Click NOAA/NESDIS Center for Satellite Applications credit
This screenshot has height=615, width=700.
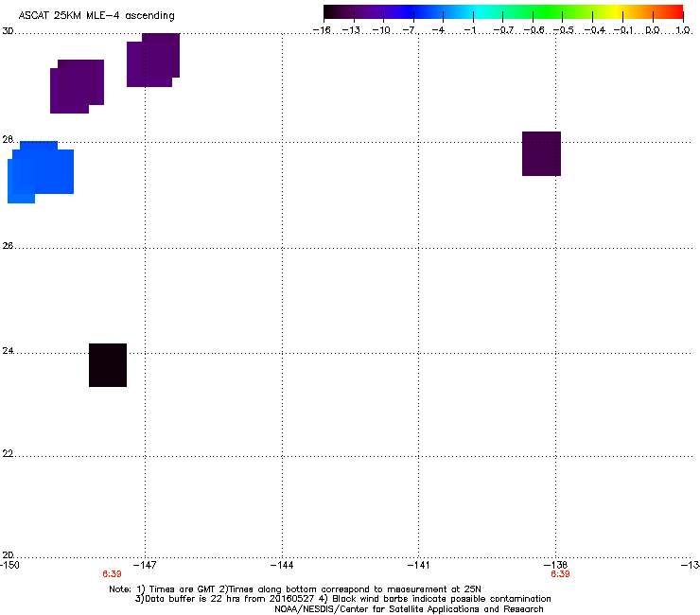click(409, 609)
